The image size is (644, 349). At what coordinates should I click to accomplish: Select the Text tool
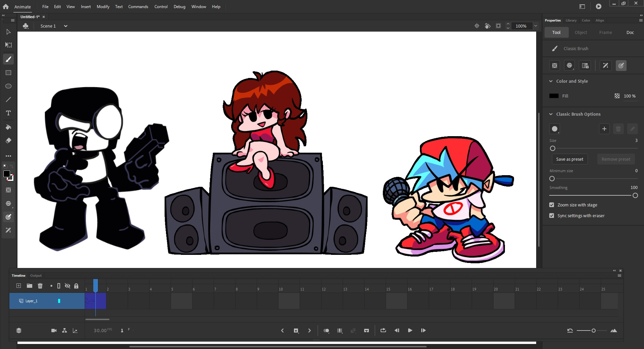pyautogui.click(x=8, y=113)
